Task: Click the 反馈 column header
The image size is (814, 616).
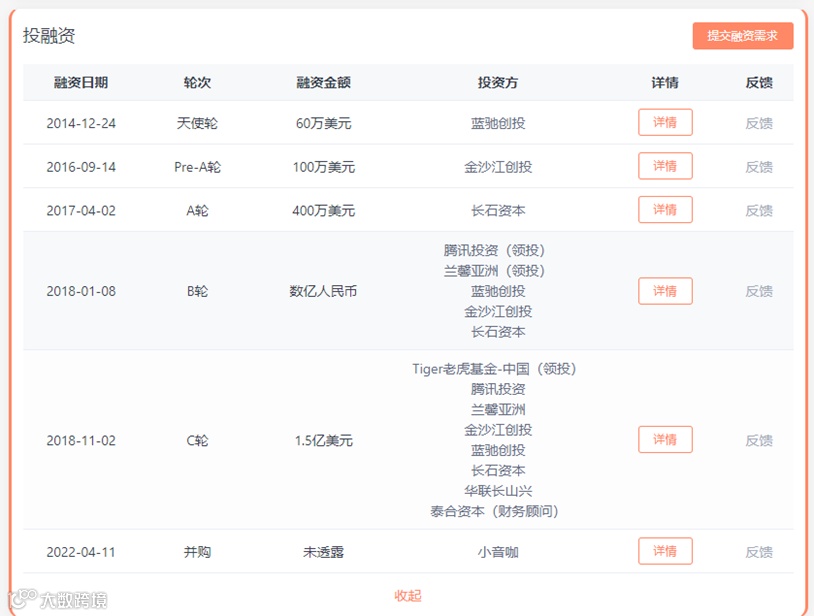Action: point(759,83)
